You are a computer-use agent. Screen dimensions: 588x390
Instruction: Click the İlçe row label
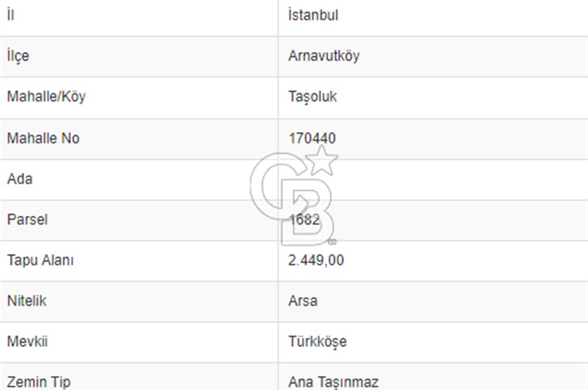tap(18, 56)
